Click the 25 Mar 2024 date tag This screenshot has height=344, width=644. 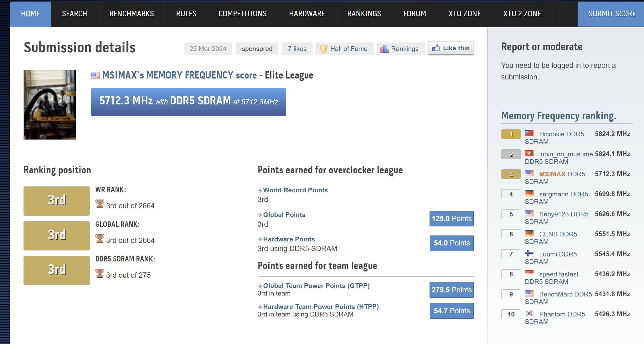click(x=208, y=49)
